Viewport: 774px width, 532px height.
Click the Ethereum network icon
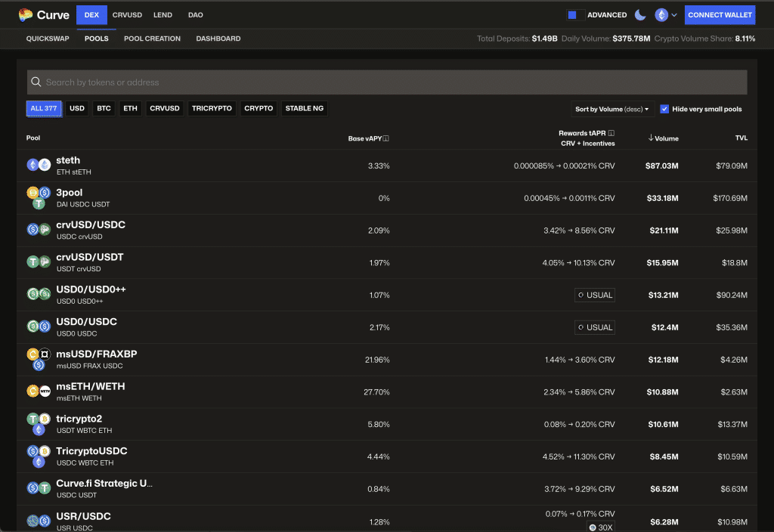point(660,14)
